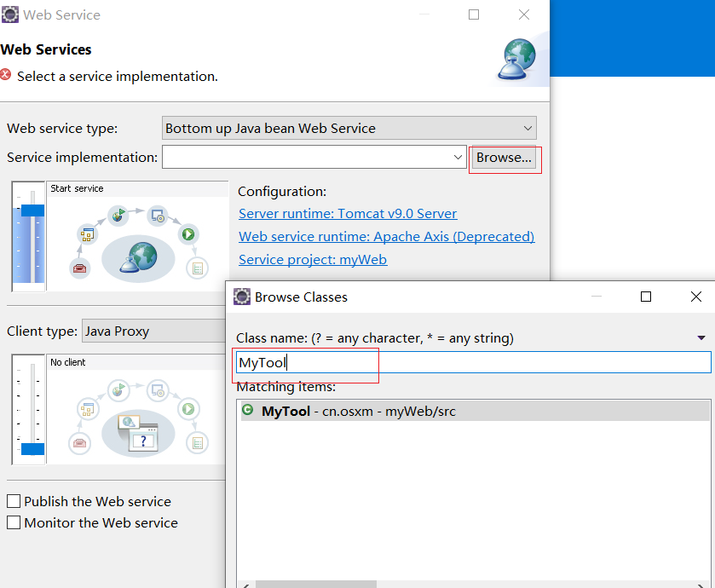Click the Start stage icon in client diagram
Image resolution: width=715 pixels, height=588 pixels.
pyautogui.click(x=188, y=409)
